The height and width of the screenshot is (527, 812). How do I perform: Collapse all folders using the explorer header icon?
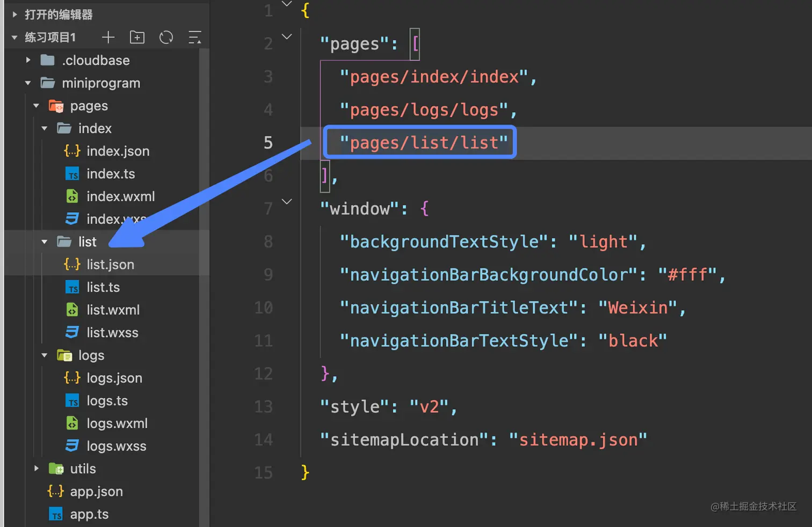point(195,37)
